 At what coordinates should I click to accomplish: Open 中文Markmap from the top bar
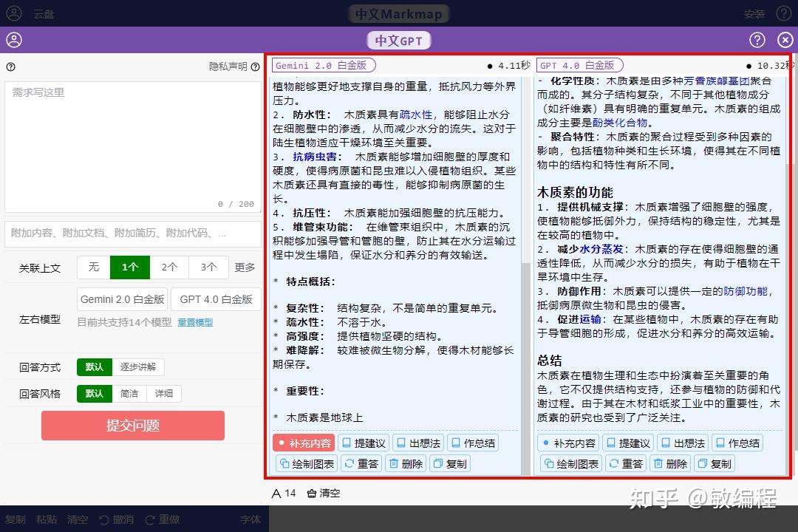(398, 13)
